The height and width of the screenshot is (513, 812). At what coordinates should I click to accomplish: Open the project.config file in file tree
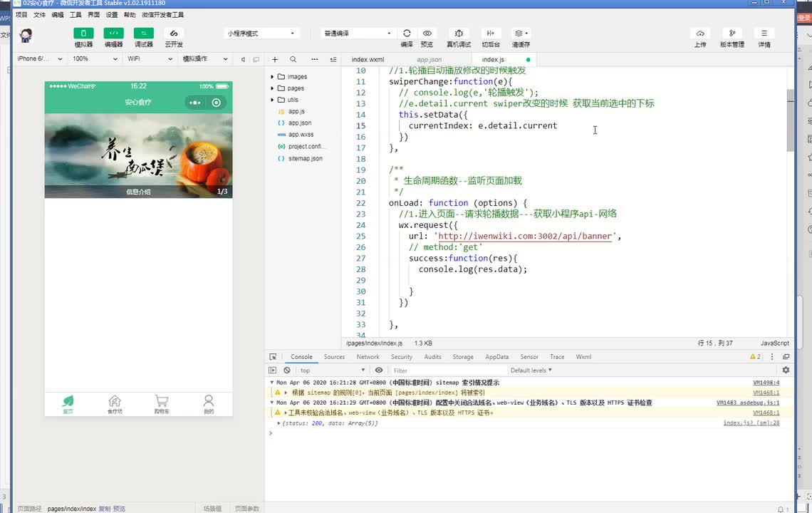click(x=306, y=147)
